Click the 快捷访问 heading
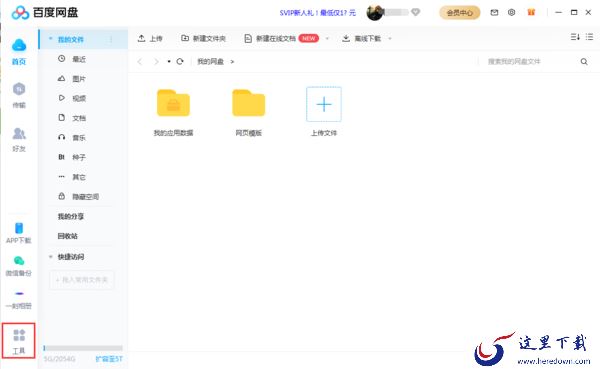The width and height of the screenshot is (600, 369). point(71,256)
